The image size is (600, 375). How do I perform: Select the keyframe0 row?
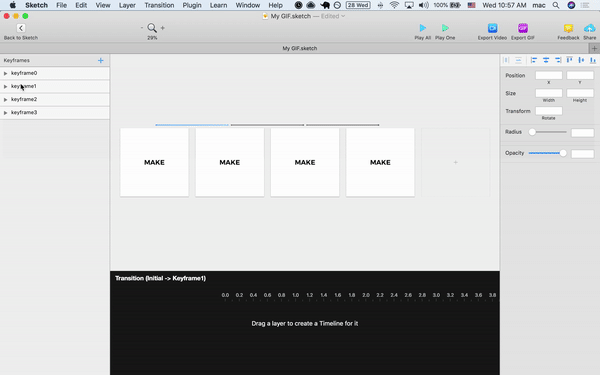(55, 73)
